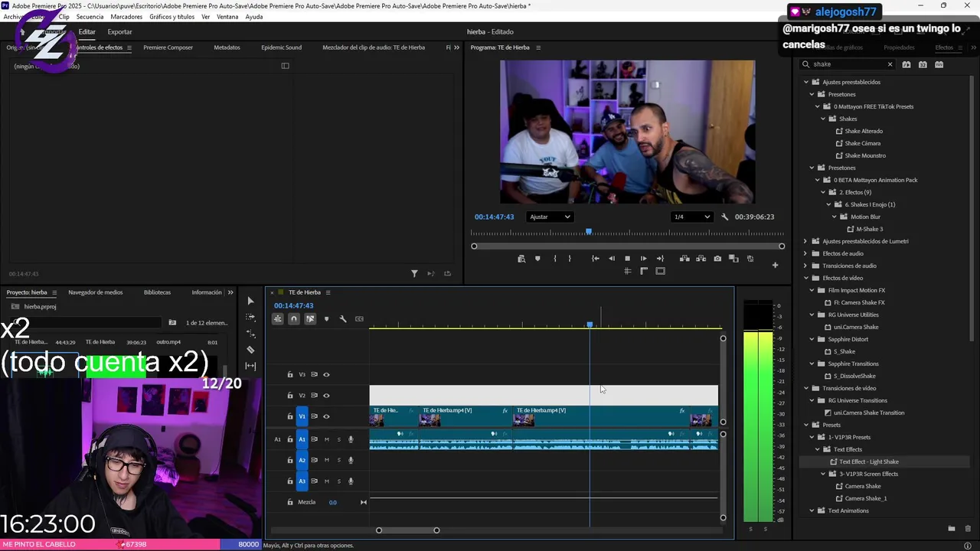Open Program monitor settings wrench
980x551 pixels.
pyautogui.click(x=725, y=217)
